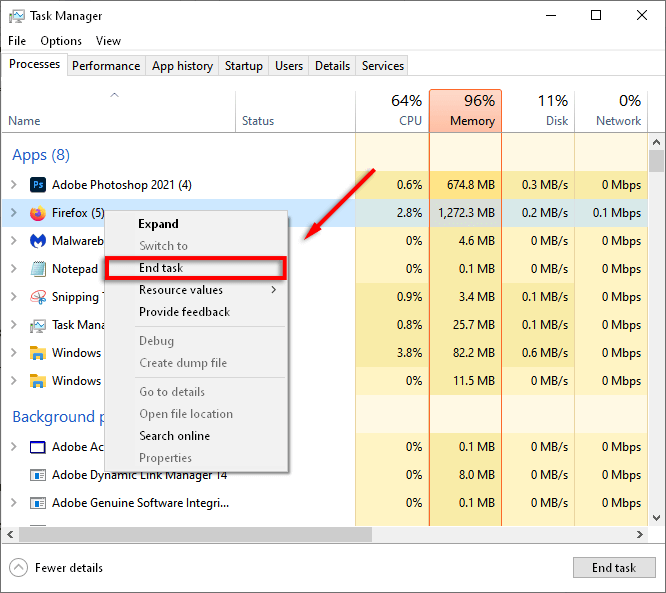The height and width of the screenshot is (593, 666).
Task: Click the Adobe Dynamic Link Manager icon
Action: click(38, 474)
